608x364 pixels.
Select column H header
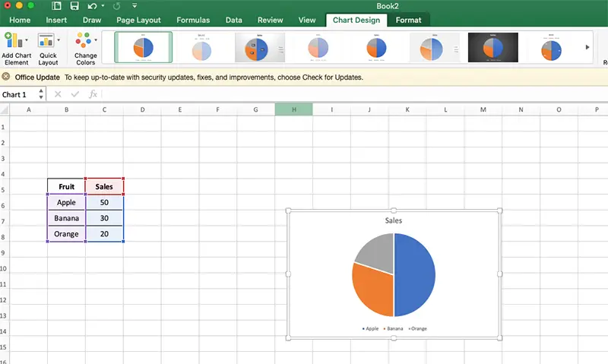(x=293, y=109)
